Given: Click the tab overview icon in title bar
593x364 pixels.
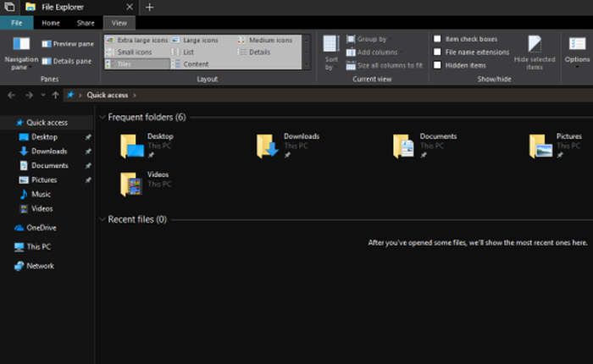Looking at the screenshot, I should 9,7.
